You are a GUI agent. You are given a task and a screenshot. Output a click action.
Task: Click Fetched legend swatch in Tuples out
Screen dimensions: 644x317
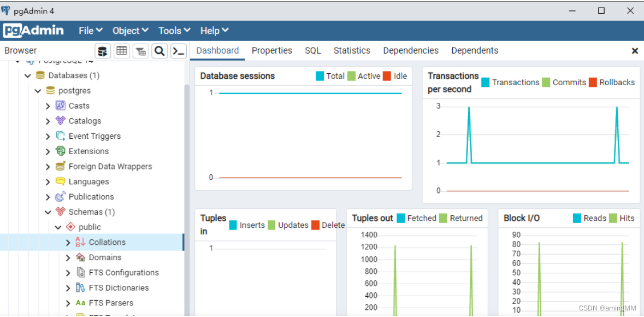400,218
